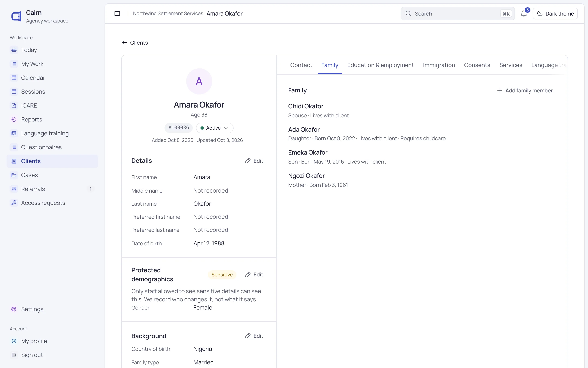Switch to the Consents tab
Screen dimensions: 588x368
point(477,65)
